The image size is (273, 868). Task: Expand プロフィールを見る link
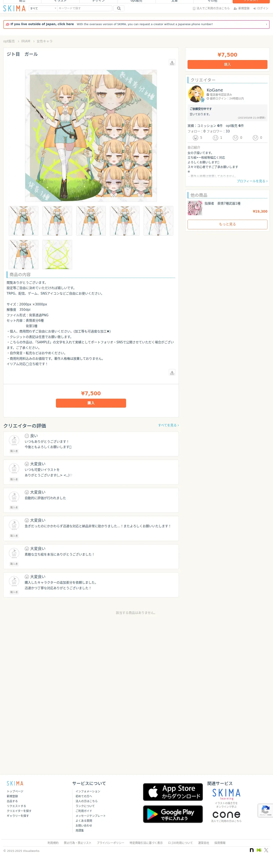(252, 181)
